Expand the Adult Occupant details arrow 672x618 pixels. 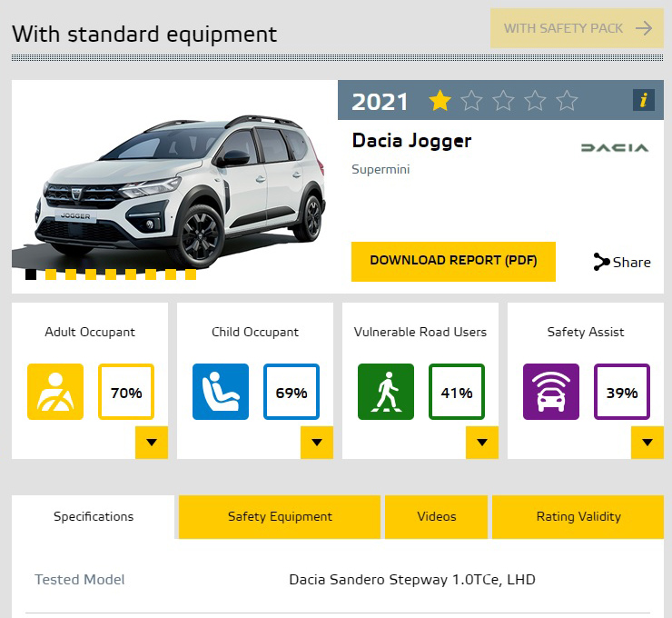pyautogui.click(x=152, y=443)
